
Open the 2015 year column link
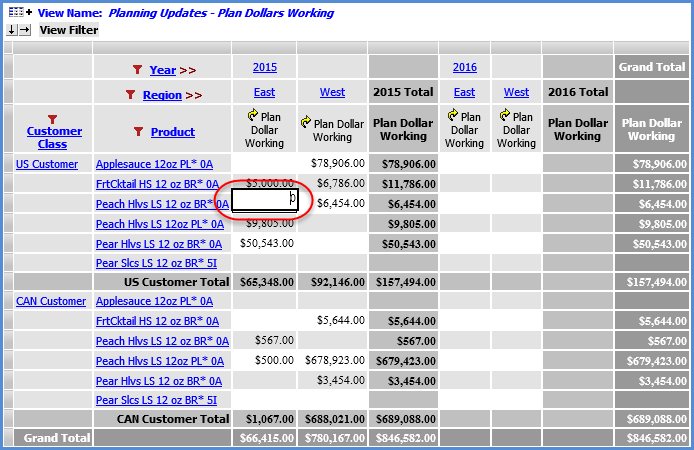click(264, 67)
